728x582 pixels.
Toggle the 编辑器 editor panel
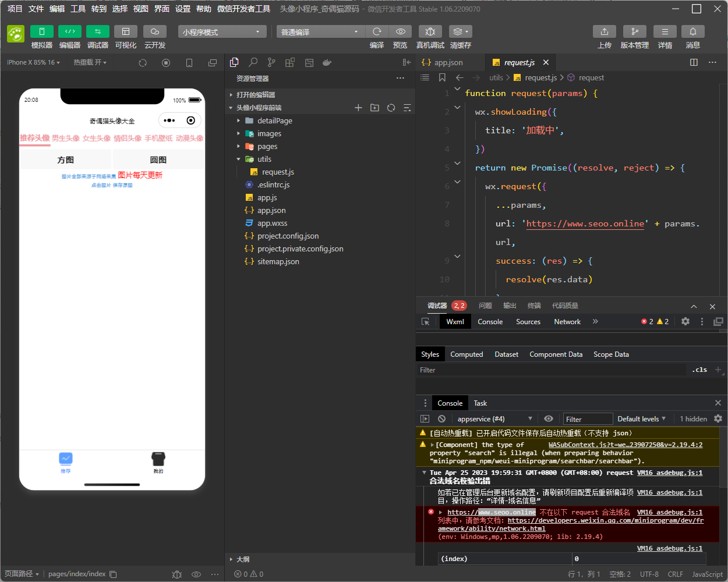click(x=70, y=31)
